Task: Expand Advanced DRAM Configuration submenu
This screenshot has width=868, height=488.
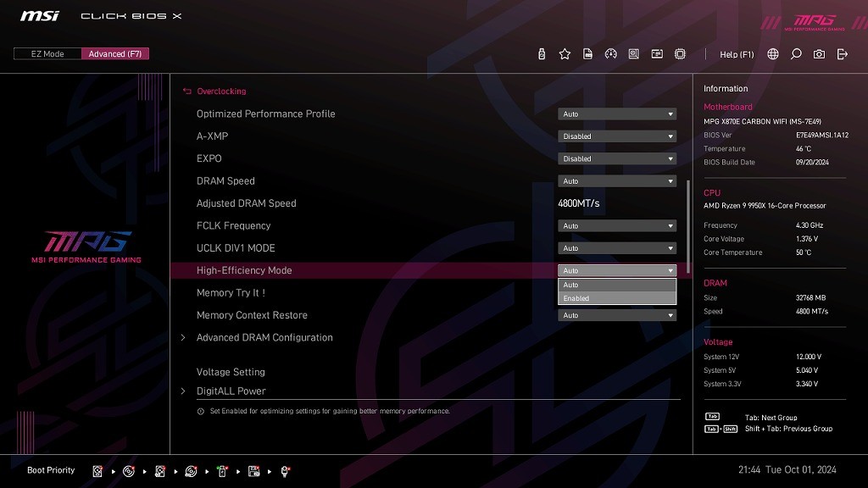Action: 264,337
